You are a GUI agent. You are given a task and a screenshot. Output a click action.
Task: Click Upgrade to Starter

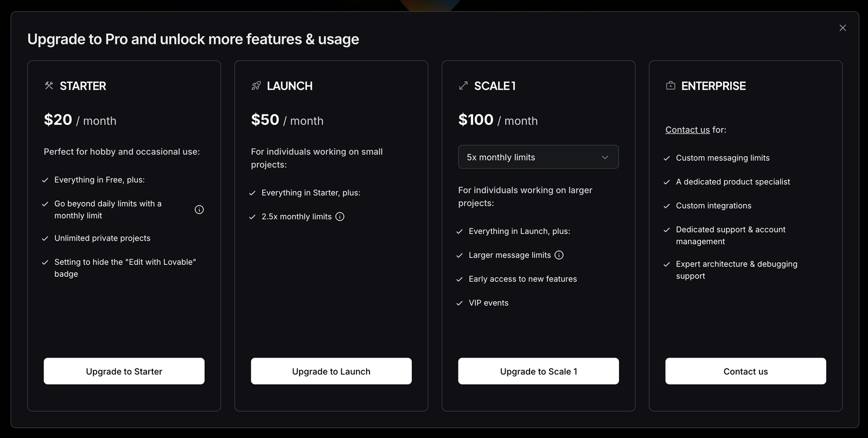point(124,371)
